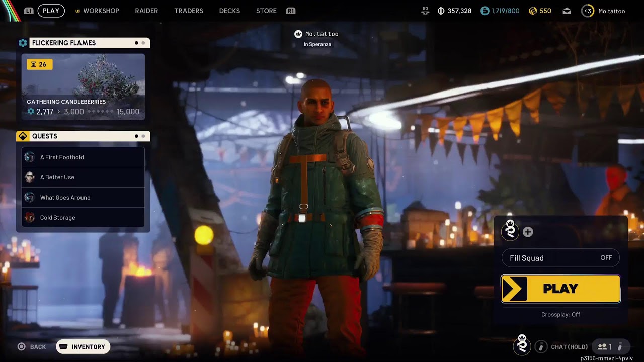The image size is (644, 362).
Task: Click the 357,328 coin balance
Action: pyautogui.click(x=459, y=11)
